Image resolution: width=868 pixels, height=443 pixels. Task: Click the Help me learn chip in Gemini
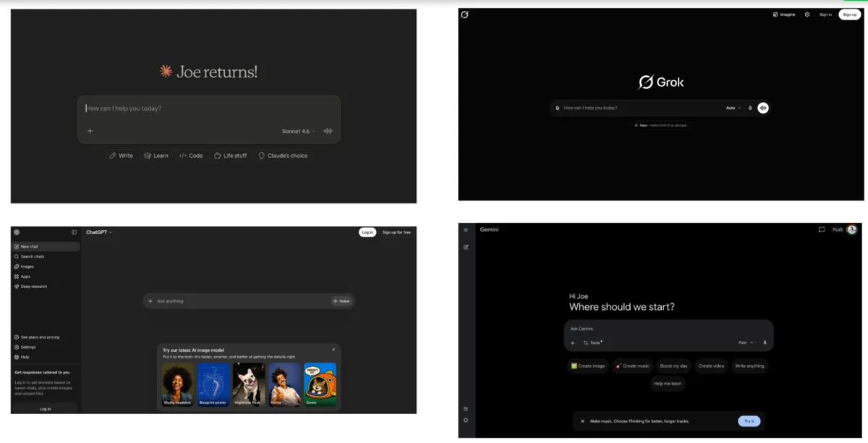coord(667,384)
